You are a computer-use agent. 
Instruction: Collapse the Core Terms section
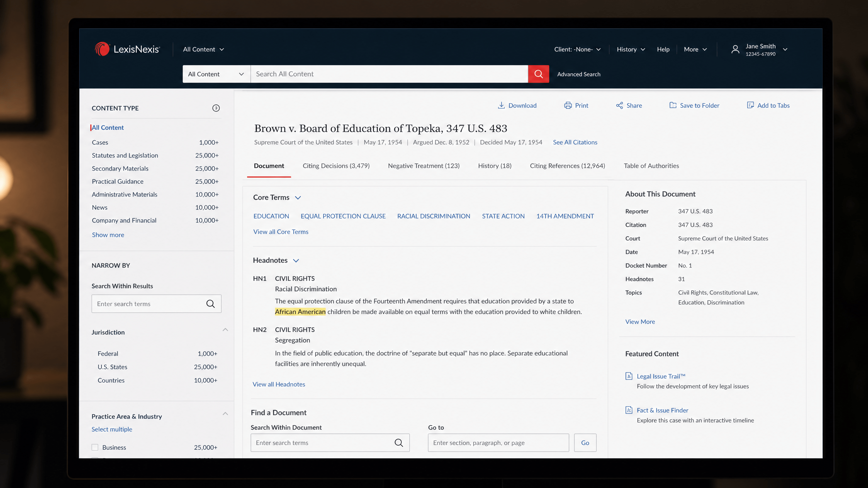[298, 198]
